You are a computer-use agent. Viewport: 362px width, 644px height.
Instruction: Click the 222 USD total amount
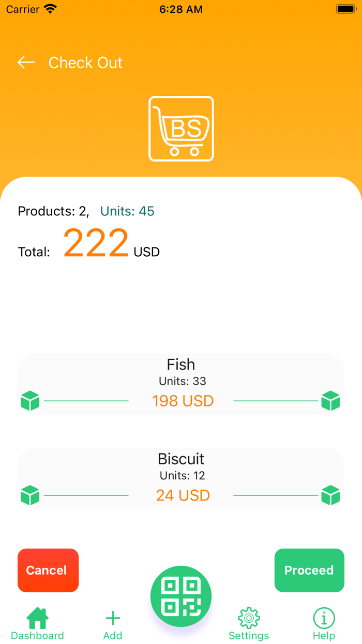click(96, 242)
